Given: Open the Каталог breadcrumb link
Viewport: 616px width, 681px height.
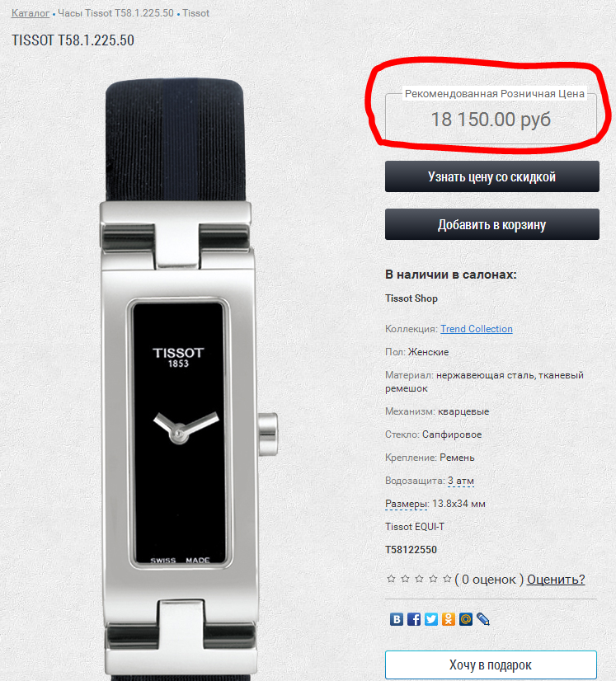Looking at the screenshot, I should [x=31, y=13].
